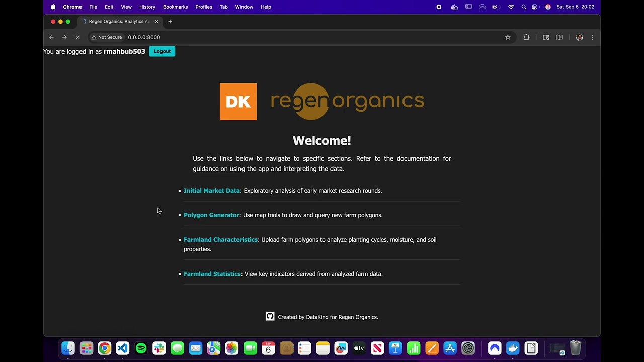The height and width of the screenshot is (362, 644).
Task: Follow the Polygon Generator link
Action: (211, 215)
